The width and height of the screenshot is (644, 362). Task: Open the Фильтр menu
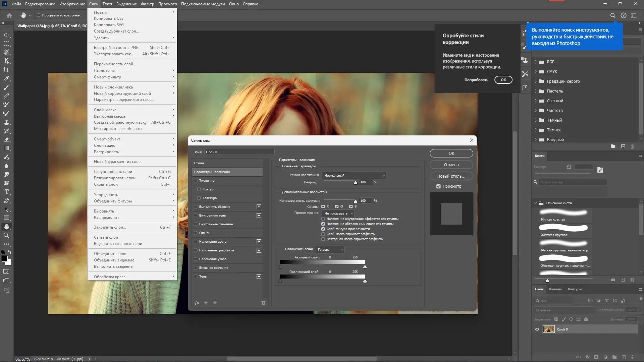coord(147,4)
